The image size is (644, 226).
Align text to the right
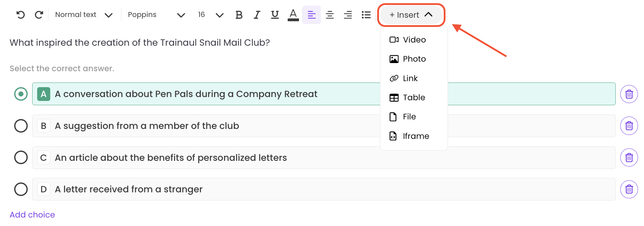348,15
